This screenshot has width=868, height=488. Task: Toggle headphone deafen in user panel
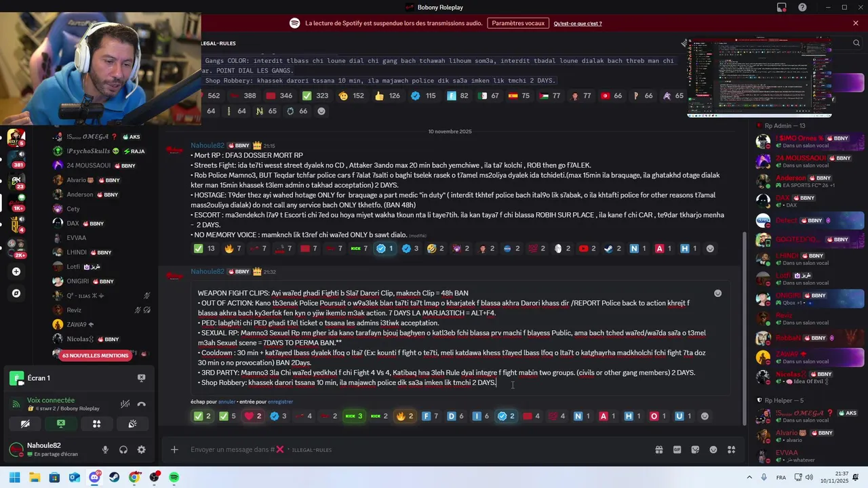coord(123,449)
